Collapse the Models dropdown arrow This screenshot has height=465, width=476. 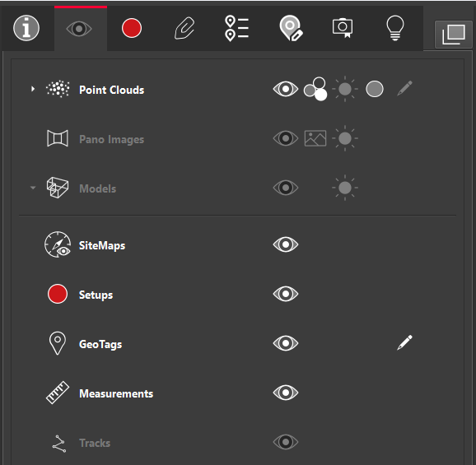[x=33, y=188]
